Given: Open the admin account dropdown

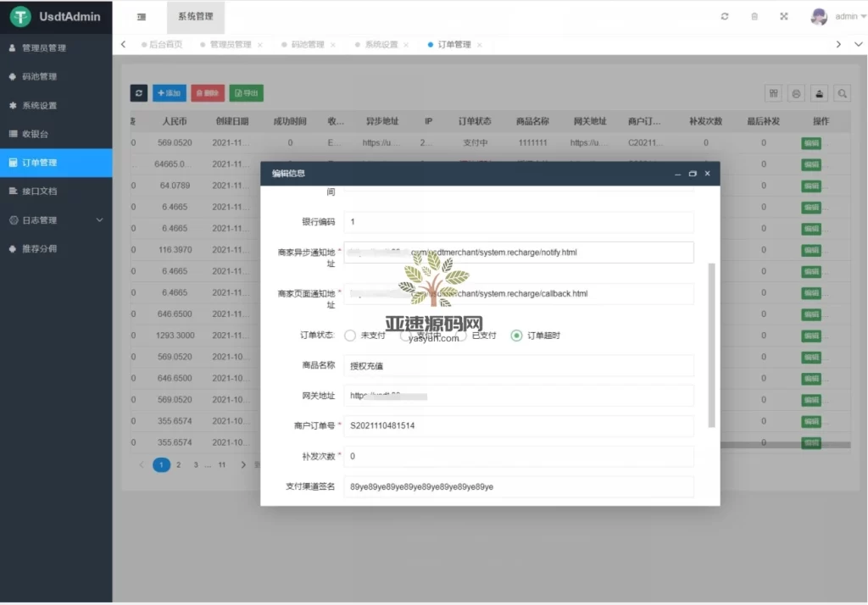Looking at the screenshot, I should [839, 15].
